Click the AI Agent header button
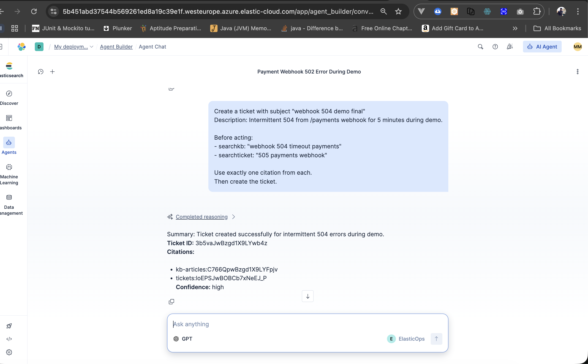 (542, 47)
